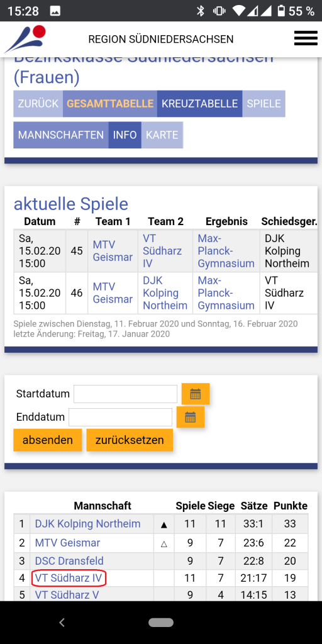
Task: Reset the form with zurücksetzen
Action: 130,440
